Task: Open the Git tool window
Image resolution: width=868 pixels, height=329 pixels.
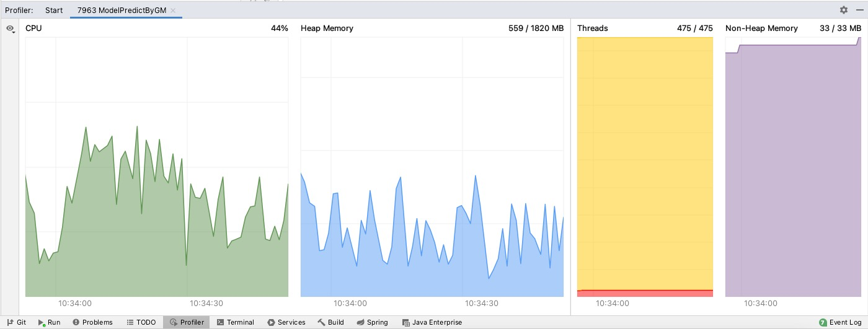Action: coord(16,322)
